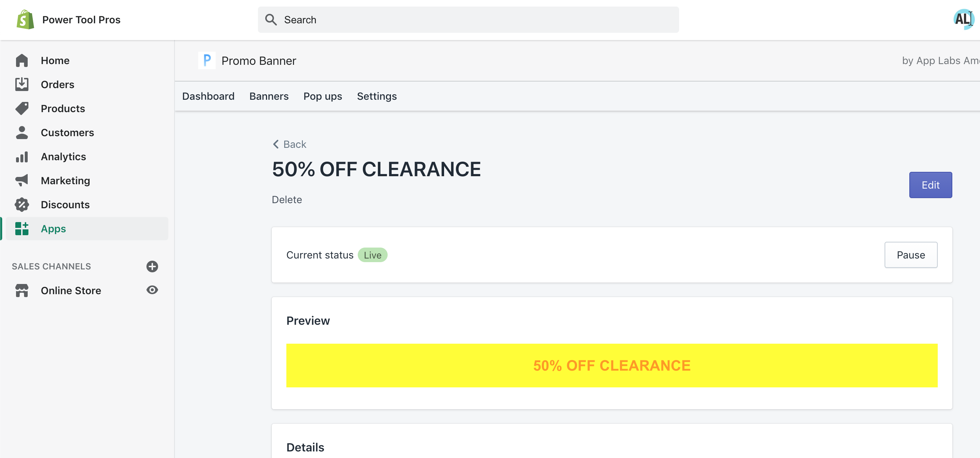View online store with eye icon
The width and height of the screenshot is (980, 458).
(x=152, y=290)
